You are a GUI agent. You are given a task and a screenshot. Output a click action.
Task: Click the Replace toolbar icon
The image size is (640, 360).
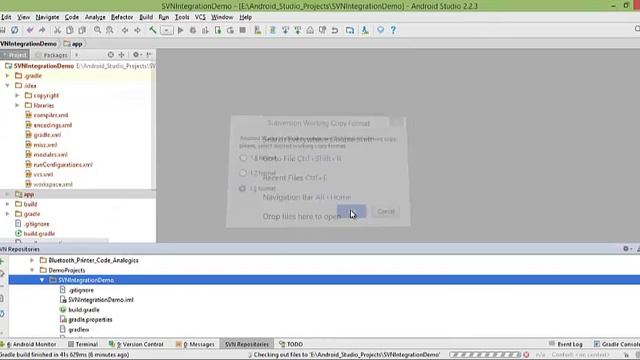(x=109, y=30)
